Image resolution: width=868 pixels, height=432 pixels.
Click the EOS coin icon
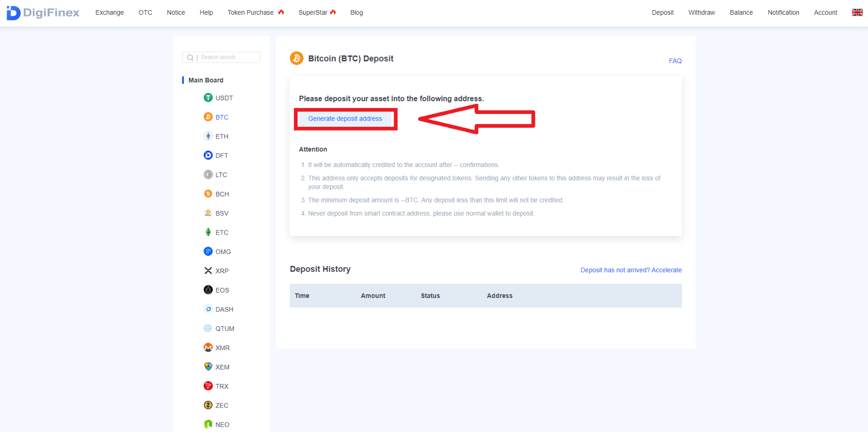tap(208, 290)
